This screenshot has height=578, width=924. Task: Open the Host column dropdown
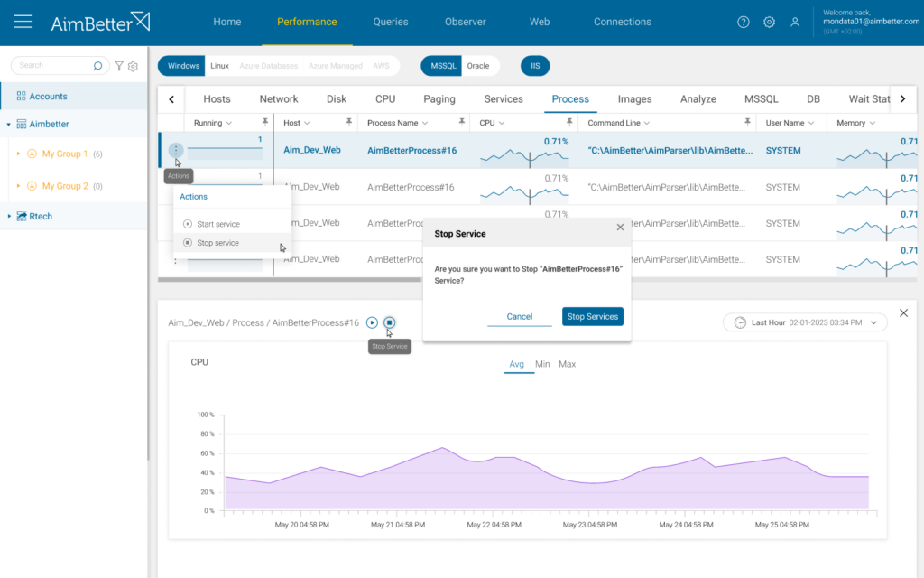point(307,123)
